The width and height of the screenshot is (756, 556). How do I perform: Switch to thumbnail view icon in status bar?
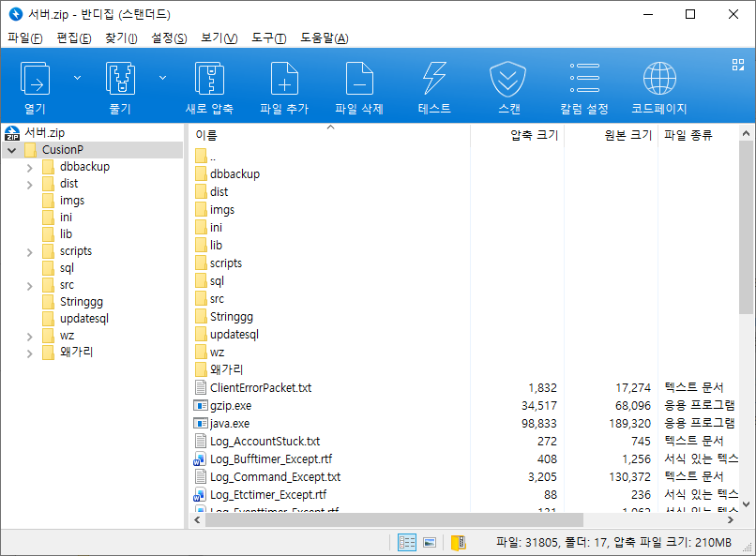point(430,543)
